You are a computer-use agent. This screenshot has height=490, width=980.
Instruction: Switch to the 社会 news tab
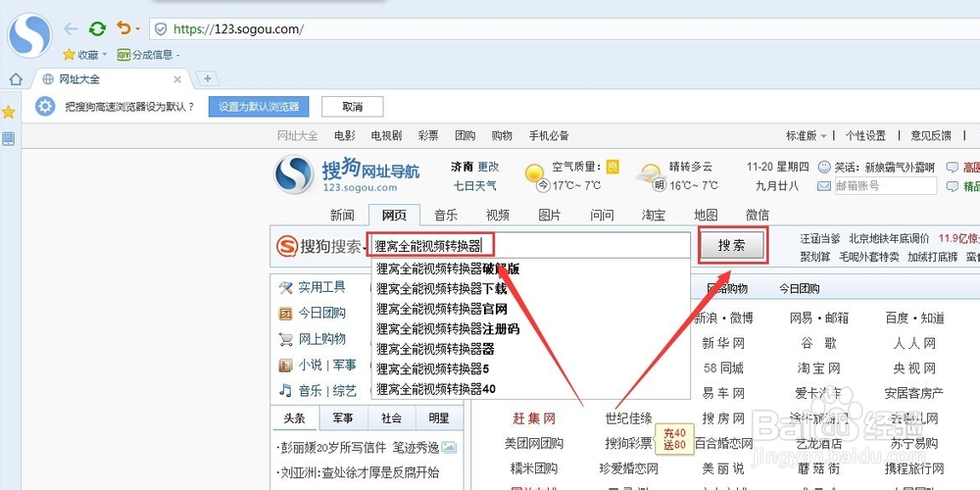391,418
